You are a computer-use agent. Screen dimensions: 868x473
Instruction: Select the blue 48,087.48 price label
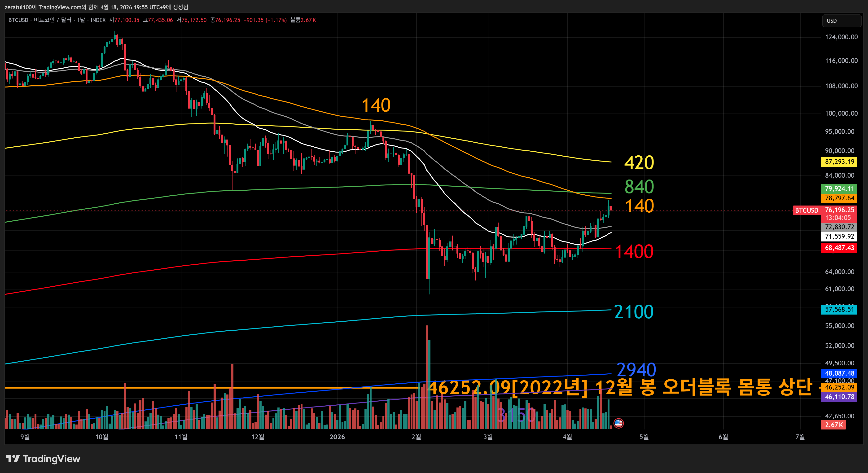(x=839, y=373)
